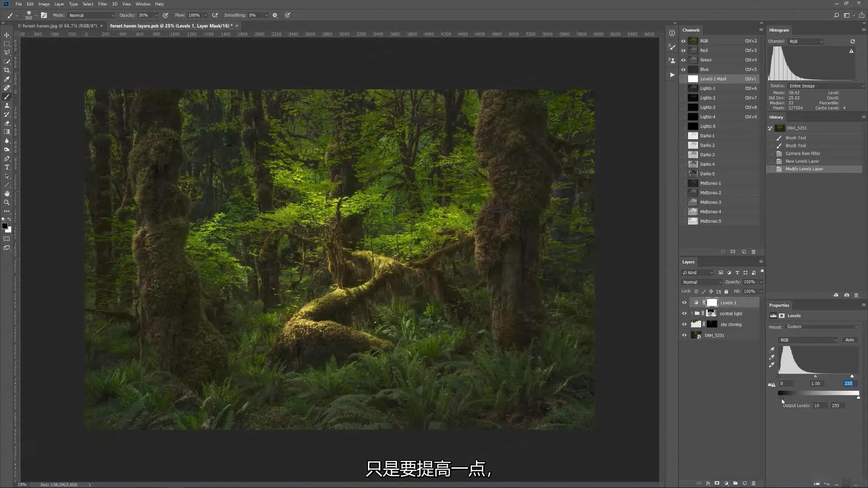
Task: Expand the Preset dropdown in Properties
Action: pyautogui.click(x=822, y=327)
